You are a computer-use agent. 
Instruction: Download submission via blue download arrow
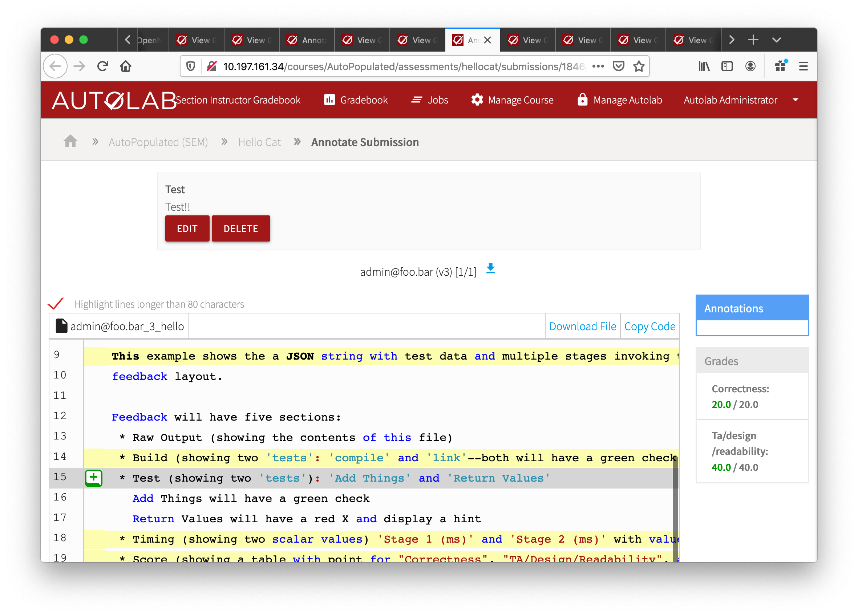point(491,269)
